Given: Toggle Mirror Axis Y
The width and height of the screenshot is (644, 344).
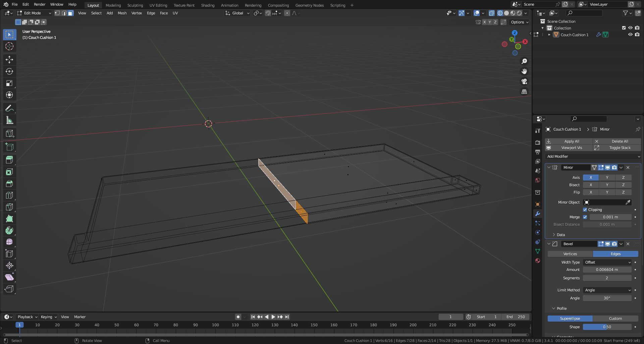Looking at the screenshot, I should (607, 178).
